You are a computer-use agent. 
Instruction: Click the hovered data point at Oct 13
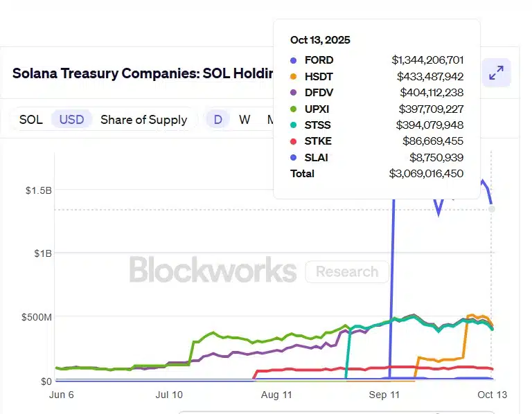tap(492, 208)
